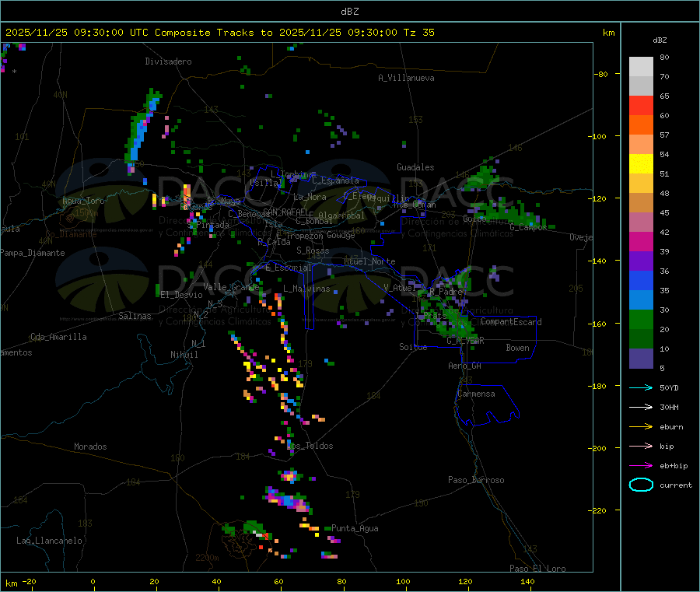Click the SAN_RAFAEL label on map
Screen dimensions: 700x592
(285, 211)
